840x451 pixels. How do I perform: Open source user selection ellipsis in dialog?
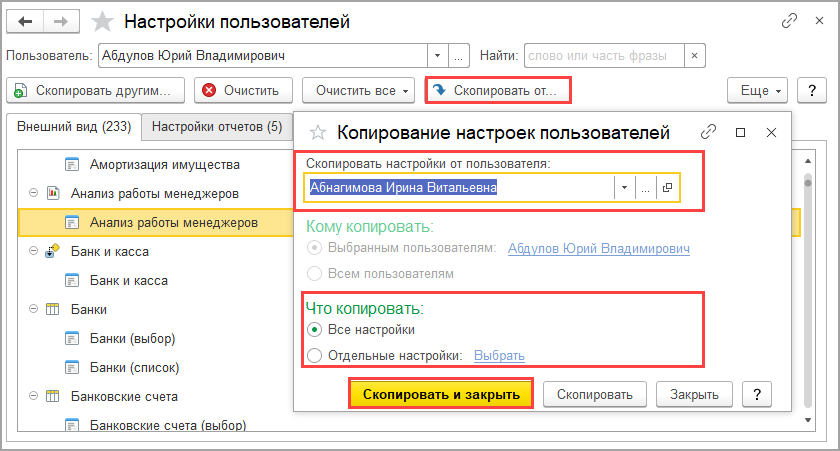tap(646, 187)
